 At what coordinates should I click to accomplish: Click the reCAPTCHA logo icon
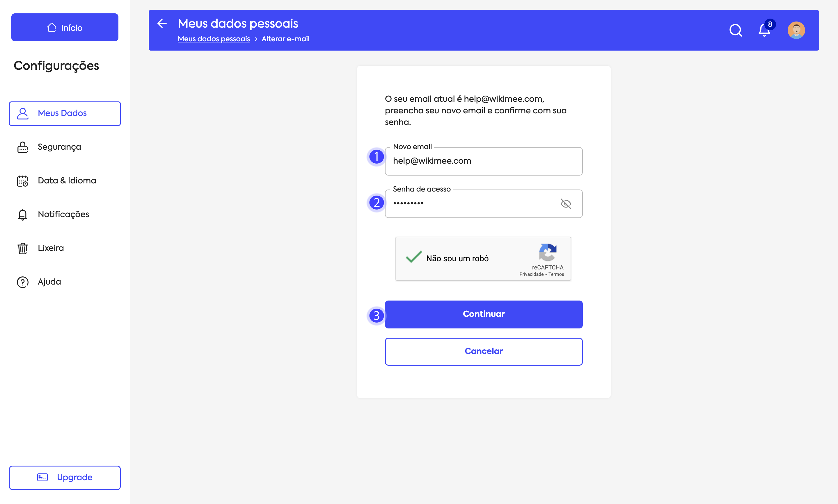click(x=547, y=252)
